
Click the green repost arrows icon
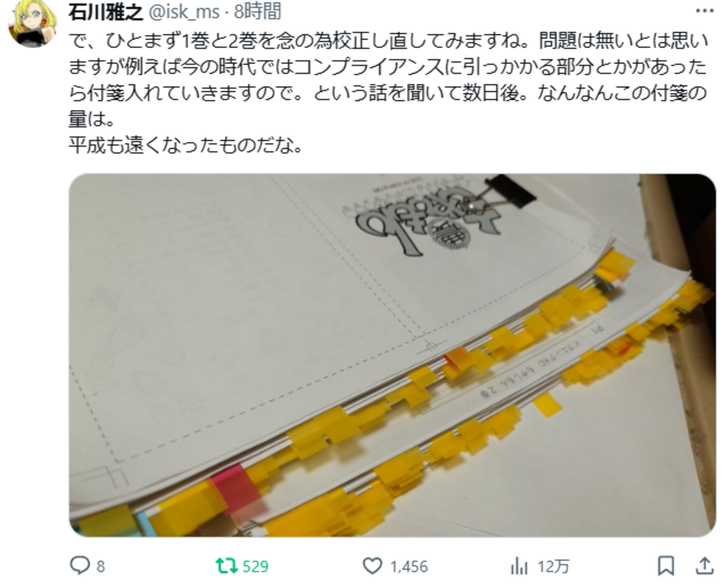pyautogui.click(x=226, y=566)
